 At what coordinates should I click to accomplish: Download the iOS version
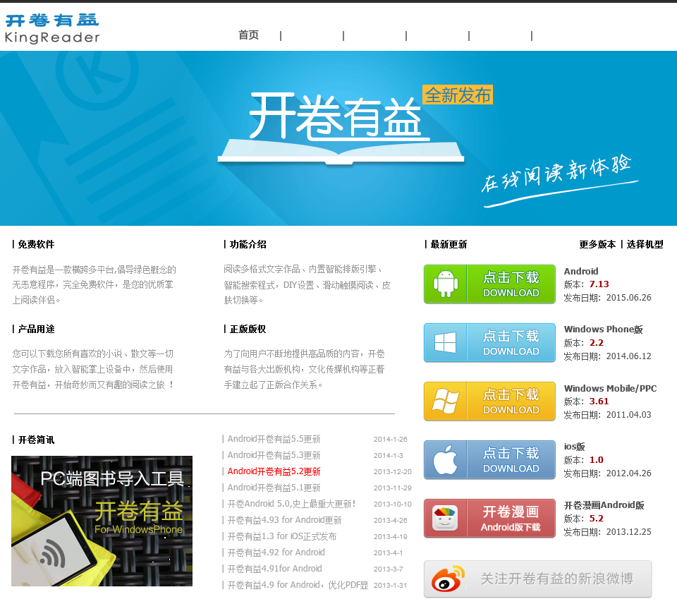pyautogui.click(x=489, y=459)
